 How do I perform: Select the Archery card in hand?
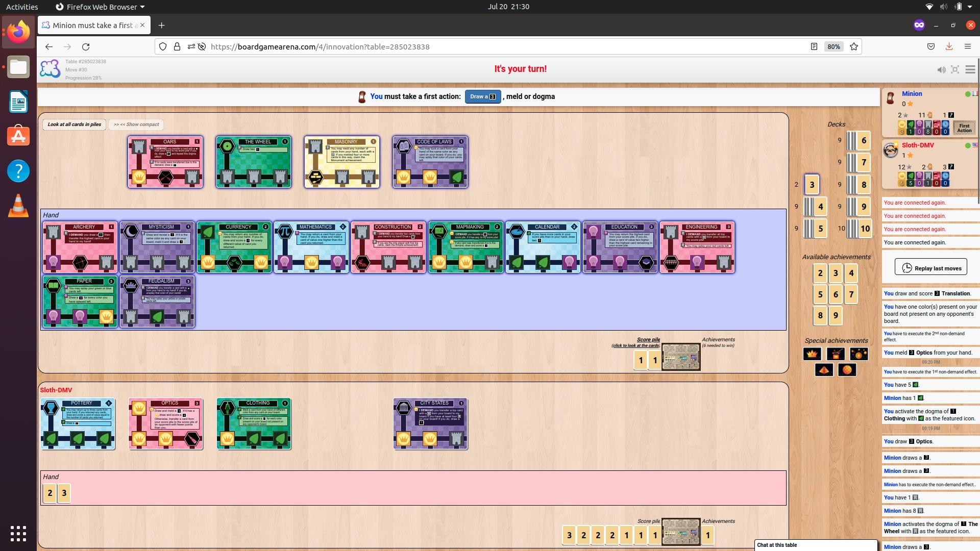(80, 247)
